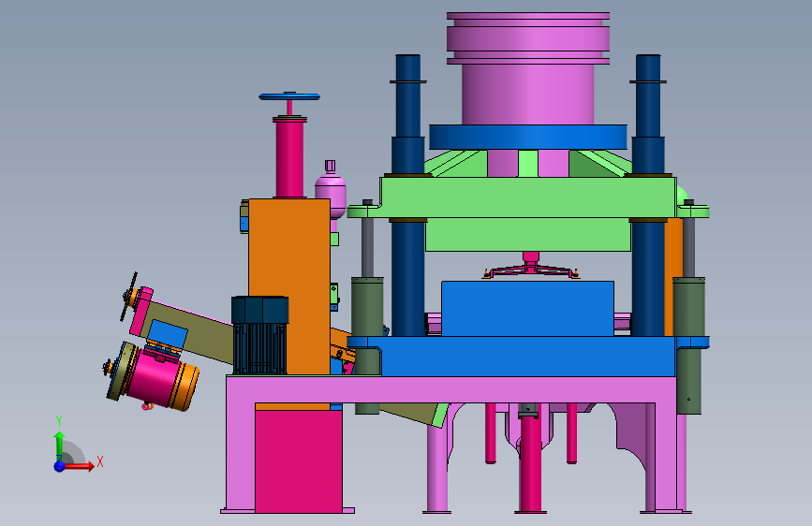812x526 pixels.
Task: Select the right dark green cylinder beside the press
Action: click(x=688, y=344)
